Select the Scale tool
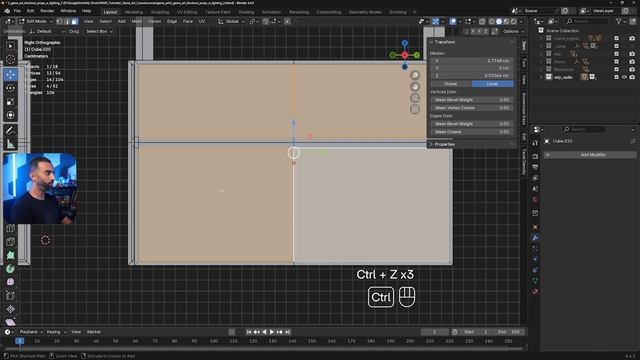Image resolution: width=640 pixels, height=360 pixels. (x=11, y=102)
